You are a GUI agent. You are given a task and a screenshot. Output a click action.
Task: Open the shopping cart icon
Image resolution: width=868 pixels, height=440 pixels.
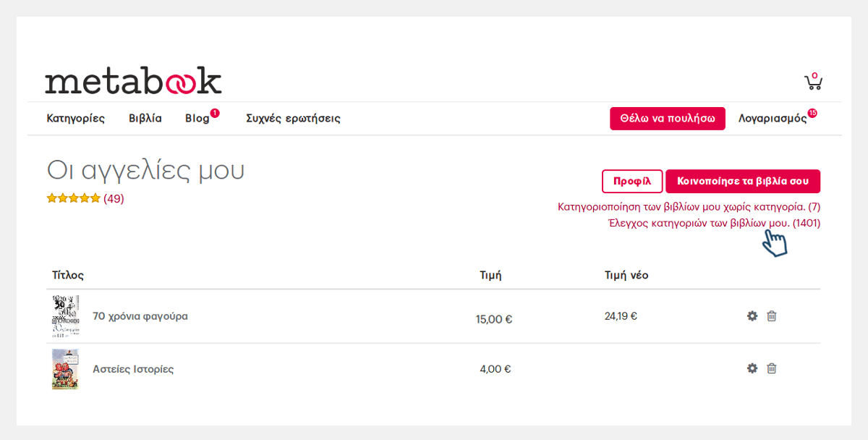coord(813,82)
